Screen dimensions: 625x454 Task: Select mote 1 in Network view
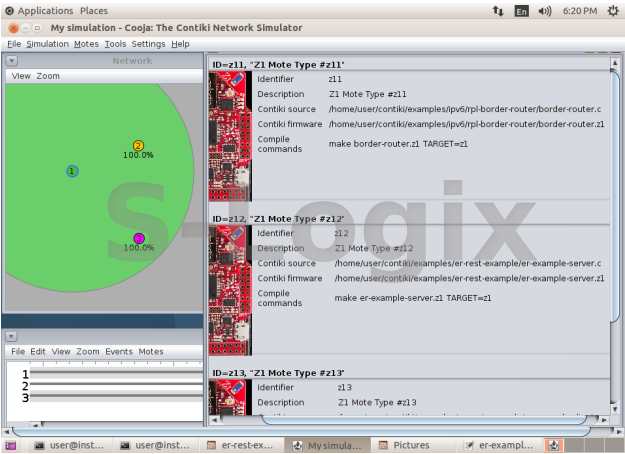coord(72,171)
